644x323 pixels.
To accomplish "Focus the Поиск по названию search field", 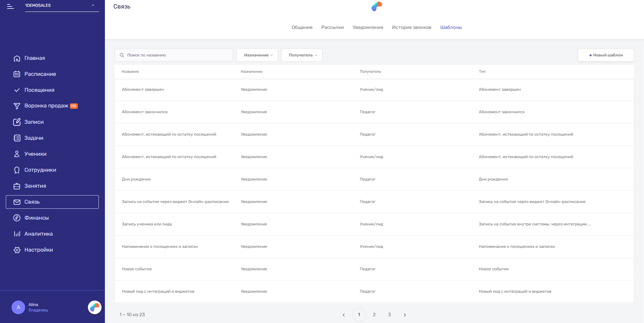I will pyautogui.click(x=174, y=55).
